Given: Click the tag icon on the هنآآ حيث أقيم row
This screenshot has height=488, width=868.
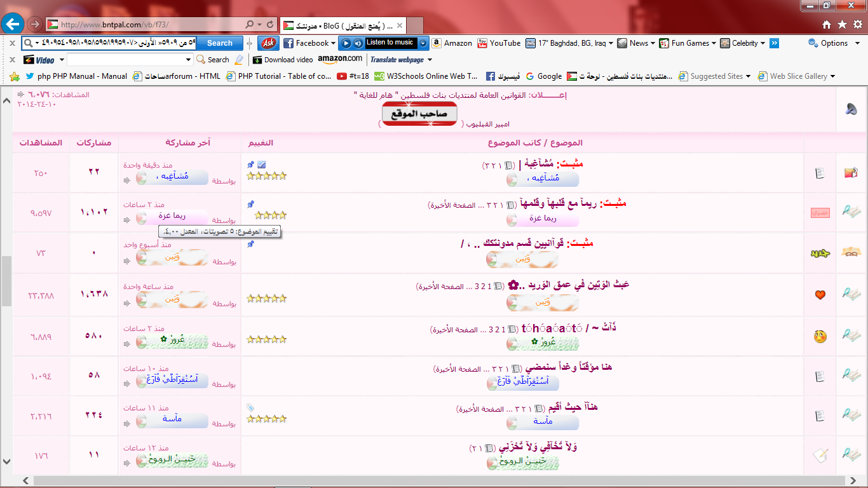Looking at the screenshot, I should coord(250,407).
